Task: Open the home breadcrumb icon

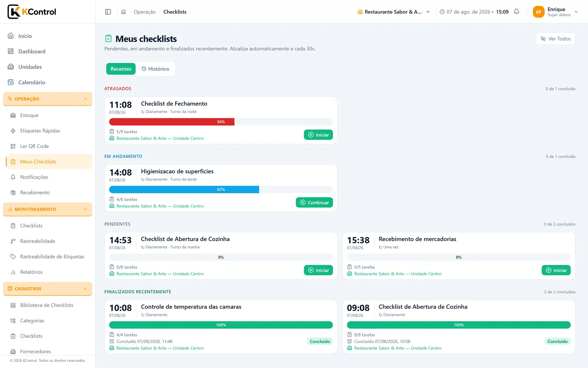Action: tap(123, 12)
